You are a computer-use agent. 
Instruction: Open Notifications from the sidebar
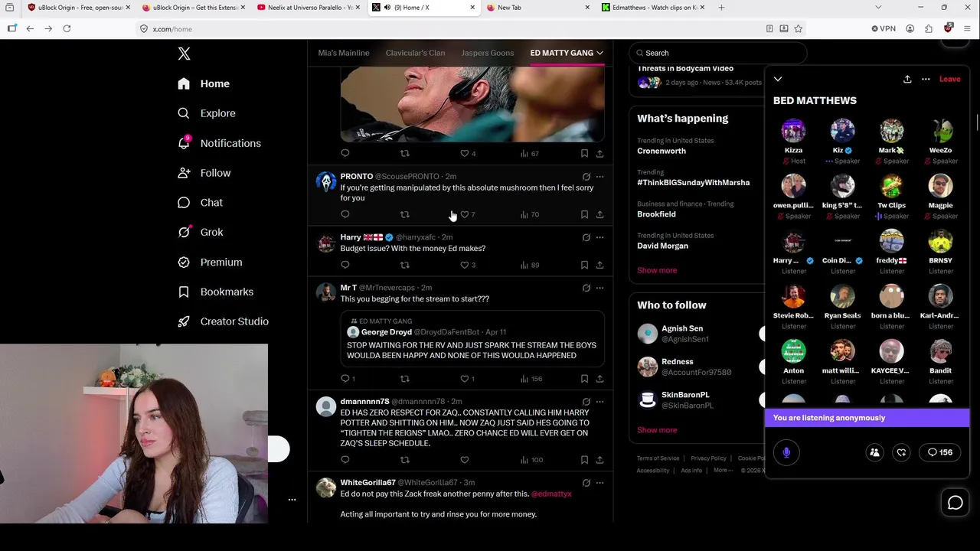(219, 143)
